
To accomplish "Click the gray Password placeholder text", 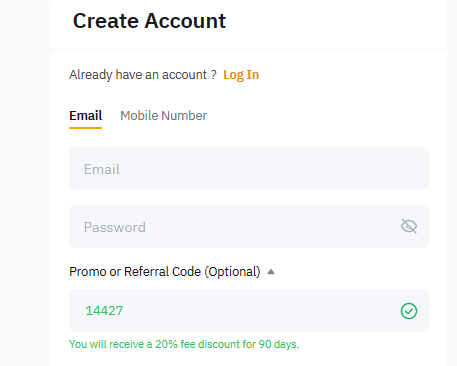I will (x=115, y=227).
